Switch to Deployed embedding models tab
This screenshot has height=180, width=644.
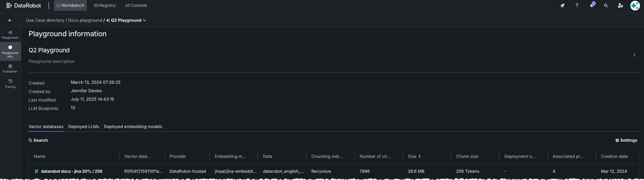coord(133,126)
